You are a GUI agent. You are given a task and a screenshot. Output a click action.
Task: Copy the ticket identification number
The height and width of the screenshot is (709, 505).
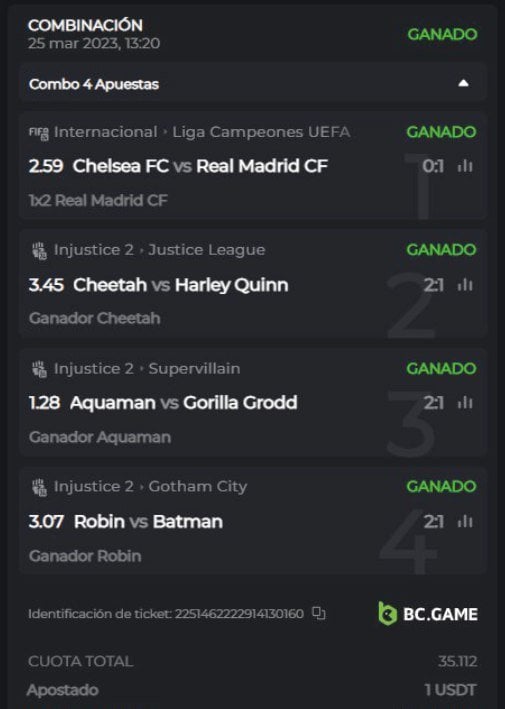coord(319,614)
